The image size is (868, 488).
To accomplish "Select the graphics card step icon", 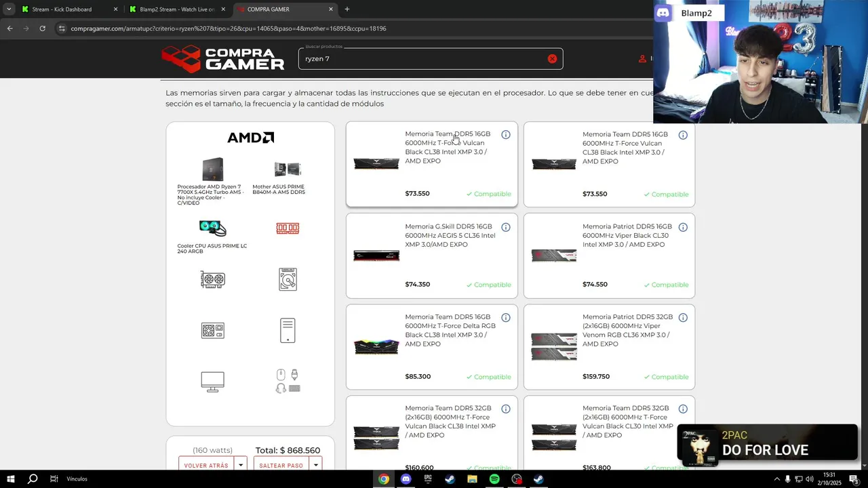I will click(x=213, y=279).
